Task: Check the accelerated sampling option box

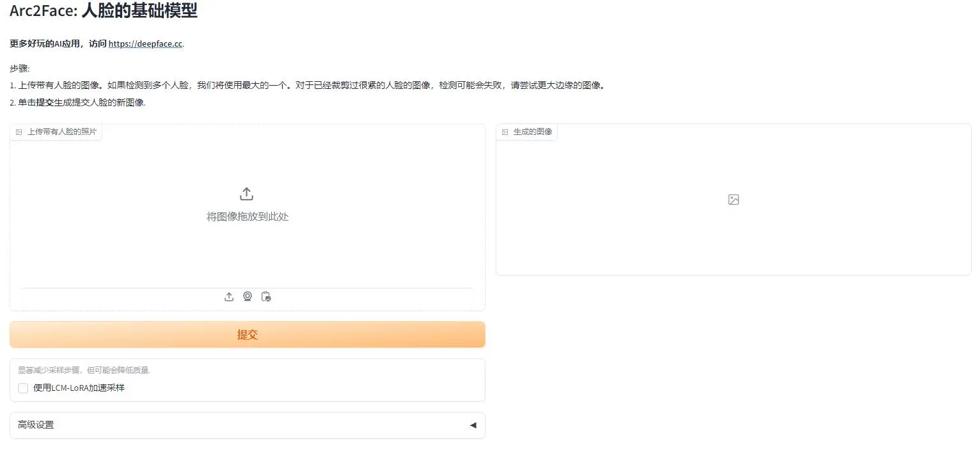Action: click(23, 388)
